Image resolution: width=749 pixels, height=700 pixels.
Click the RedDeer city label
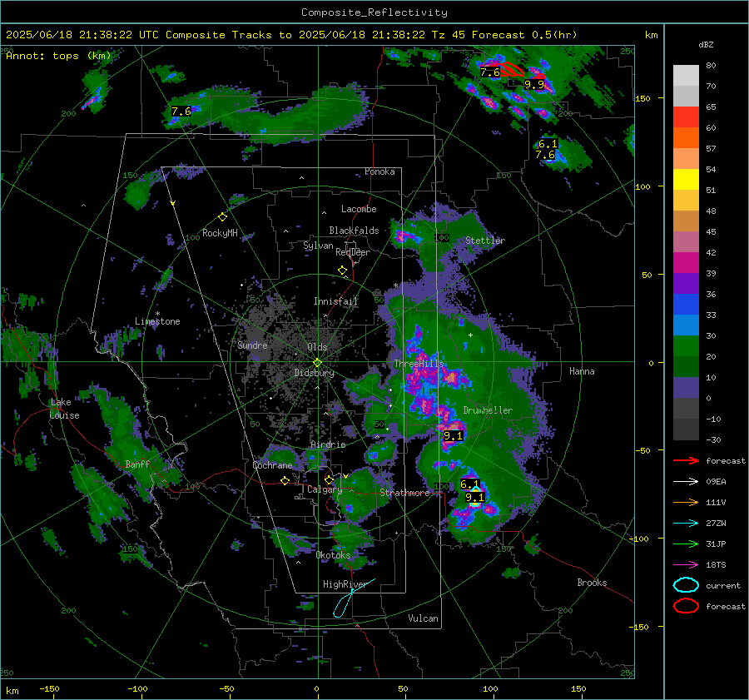pyautogui.click(x=353, y=252)
